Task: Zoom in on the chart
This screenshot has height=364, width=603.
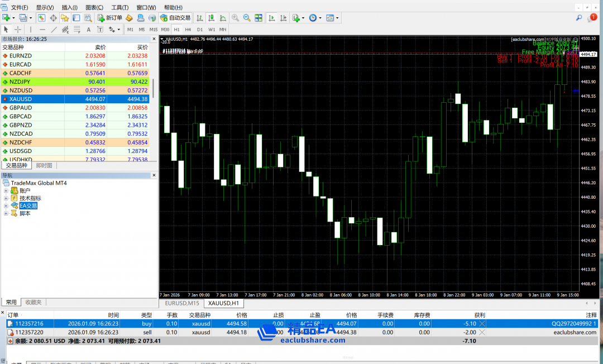Action: (x=235, y=18)
